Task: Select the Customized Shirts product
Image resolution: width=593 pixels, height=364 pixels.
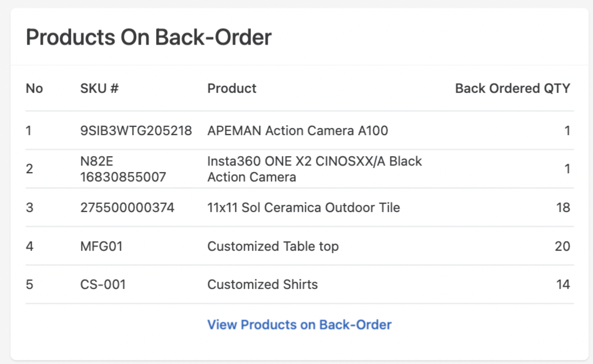Action: pos(262,285)
